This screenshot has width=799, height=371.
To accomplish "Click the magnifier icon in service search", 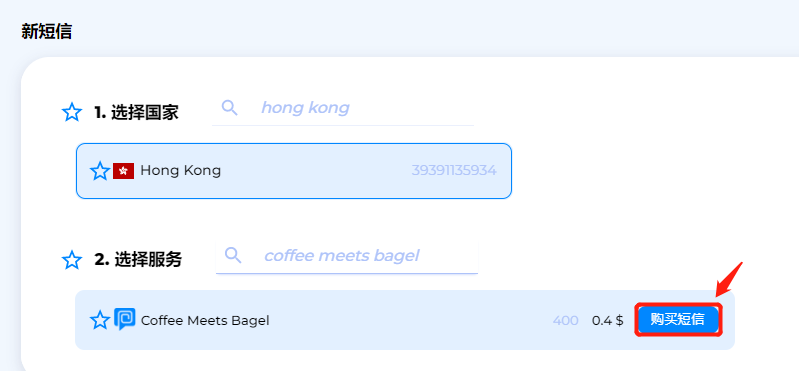I will pos(233,255).
